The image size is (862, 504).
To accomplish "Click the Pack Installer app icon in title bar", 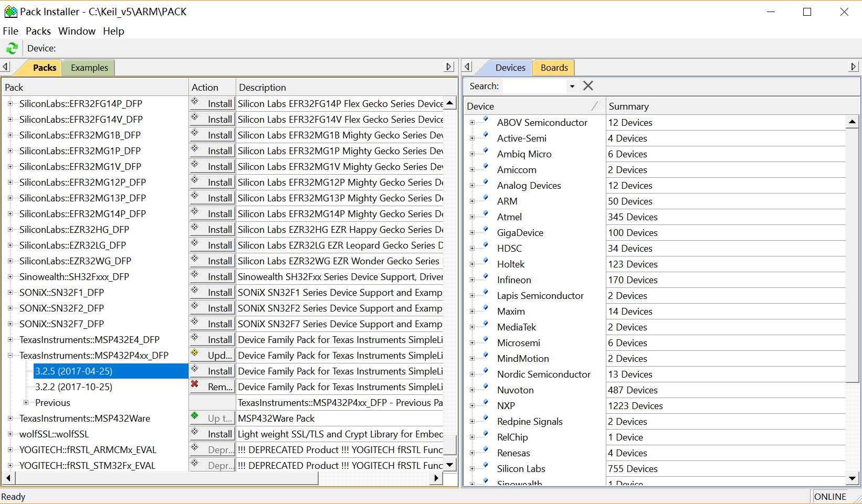I will click(x=10, y=12).
